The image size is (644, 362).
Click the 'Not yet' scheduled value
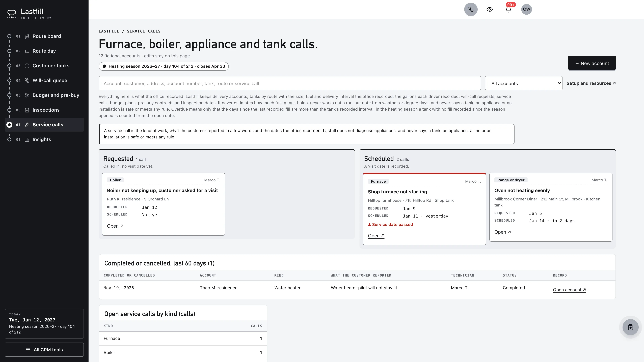click(150, 215)
